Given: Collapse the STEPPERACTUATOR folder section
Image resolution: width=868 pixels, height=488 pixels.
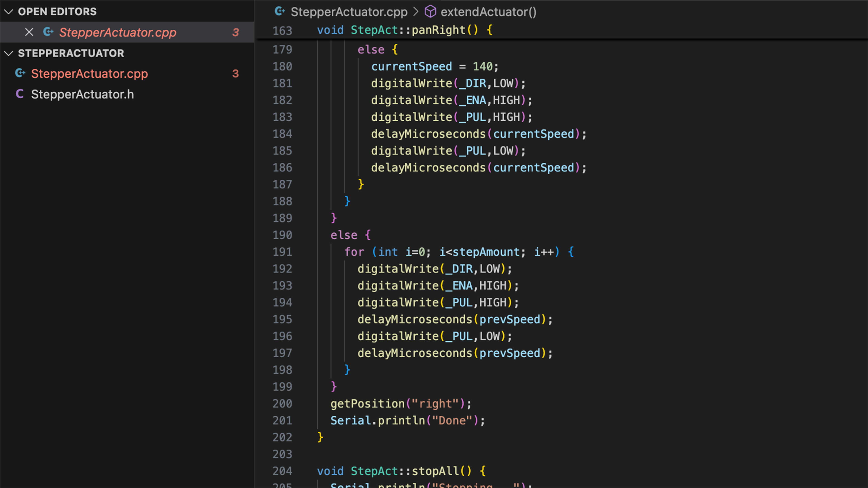Looking at the screenshot, I should point(8,53).
